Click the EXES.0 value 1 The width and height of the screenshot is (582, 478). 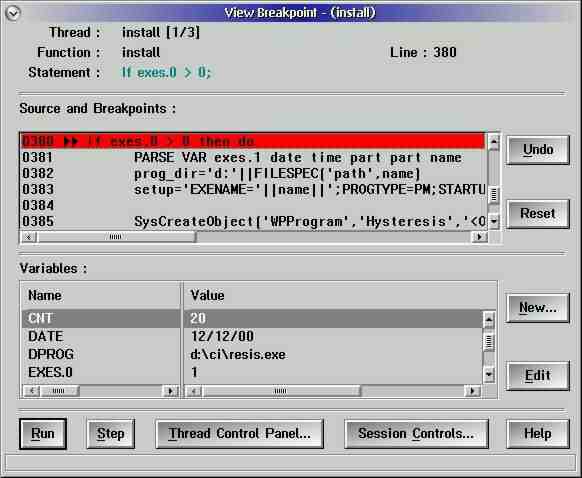[194, 372]
